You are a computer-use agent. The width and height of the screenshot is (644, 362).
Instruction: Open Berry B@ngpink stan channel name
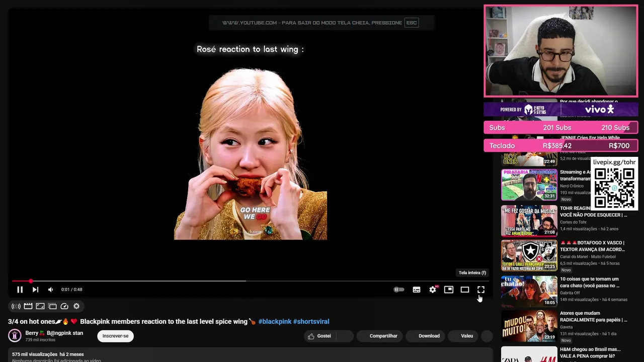pos(54,333)
